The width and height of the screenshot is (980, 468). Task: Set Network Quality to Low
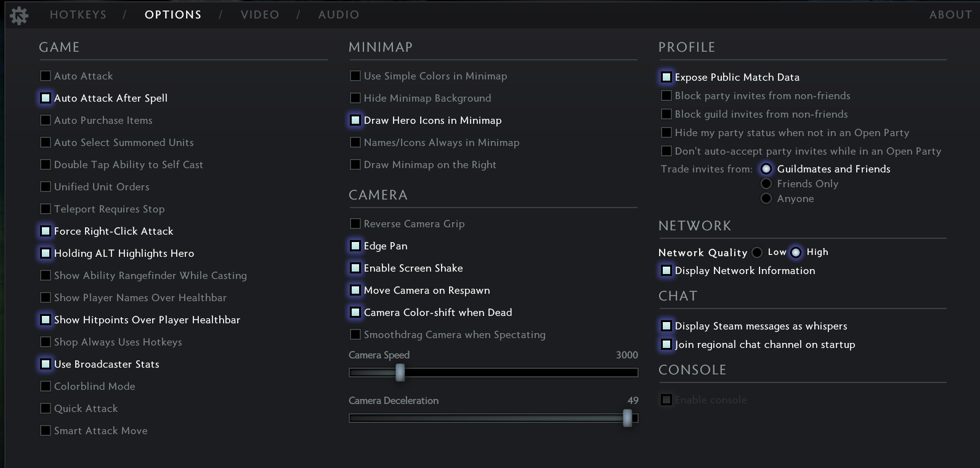tap(757, 252)
